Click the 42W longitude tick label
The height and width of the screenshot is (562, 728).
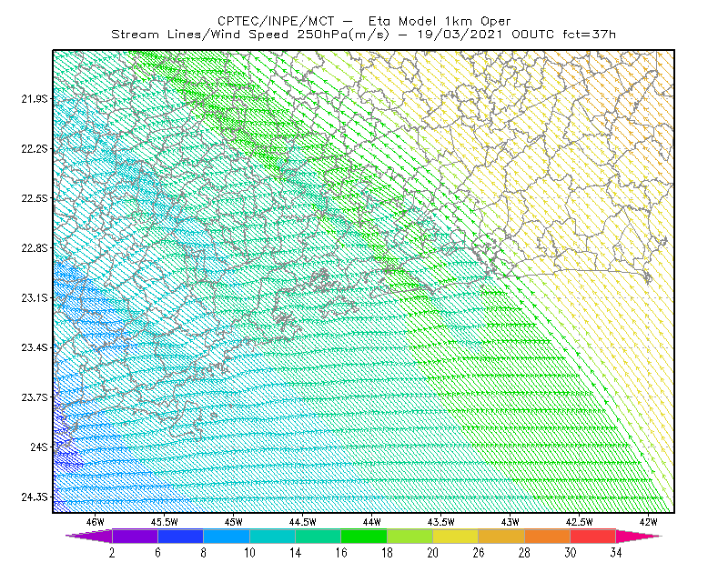tap(648, 522)
